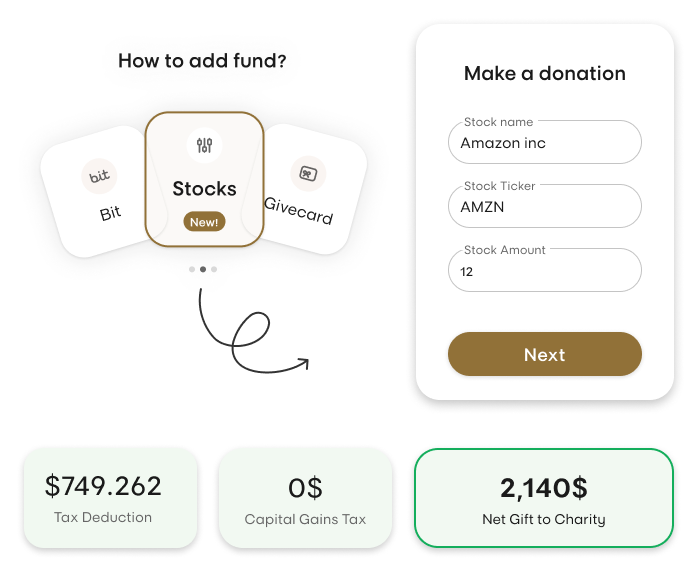Choose the Stocks funding option label

pyautogui.click(x=204, y=189)
